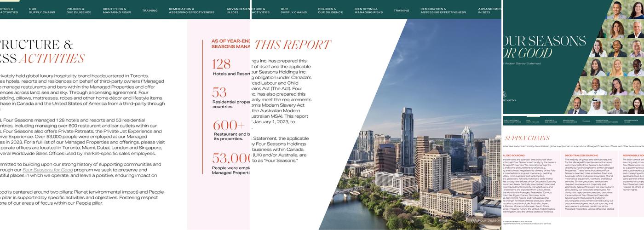This screenshot has height=230, width=644.
Task: Go to 'Identifying & Managing Risks' on middle page
Action: coord(368,10)
